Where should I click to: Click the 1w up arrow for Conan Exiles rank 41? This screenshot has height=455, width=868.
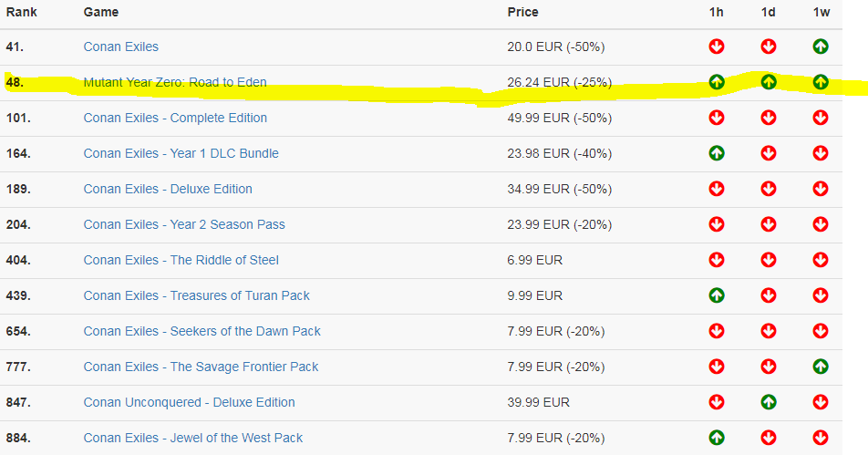coord(821,47)
